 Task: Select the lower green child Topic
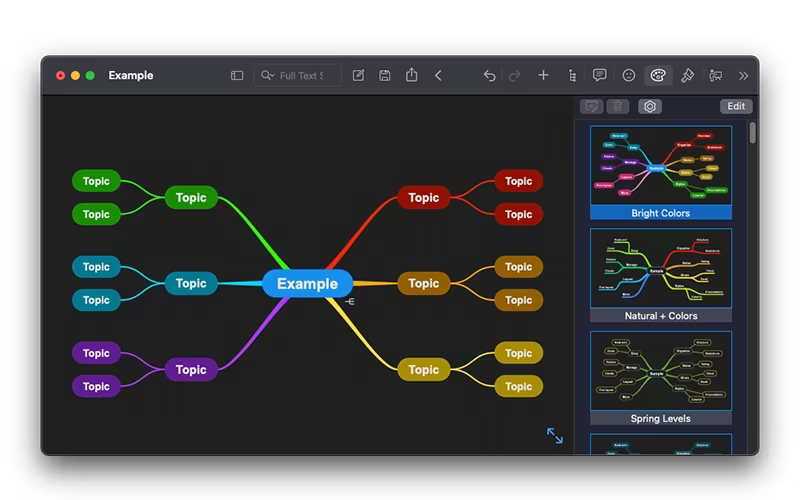coord(96,214)
